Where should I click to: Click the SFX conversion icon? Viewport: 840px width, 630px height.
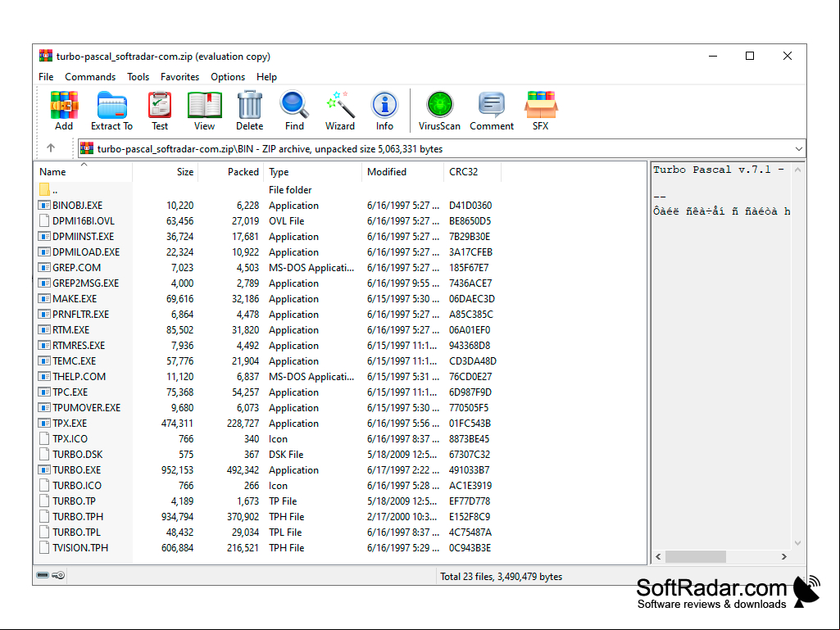coord(541,105)
